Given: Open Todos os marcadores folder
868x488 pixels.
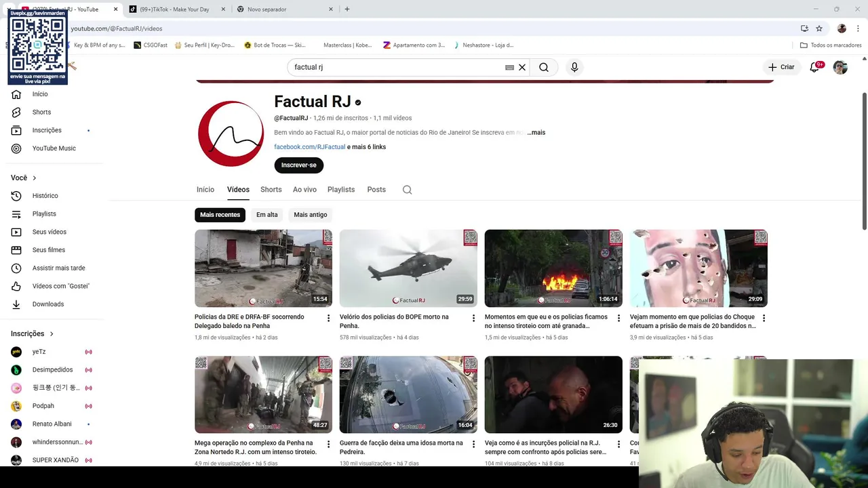Looking at the screenshot, I should click(x=831, y=45).
